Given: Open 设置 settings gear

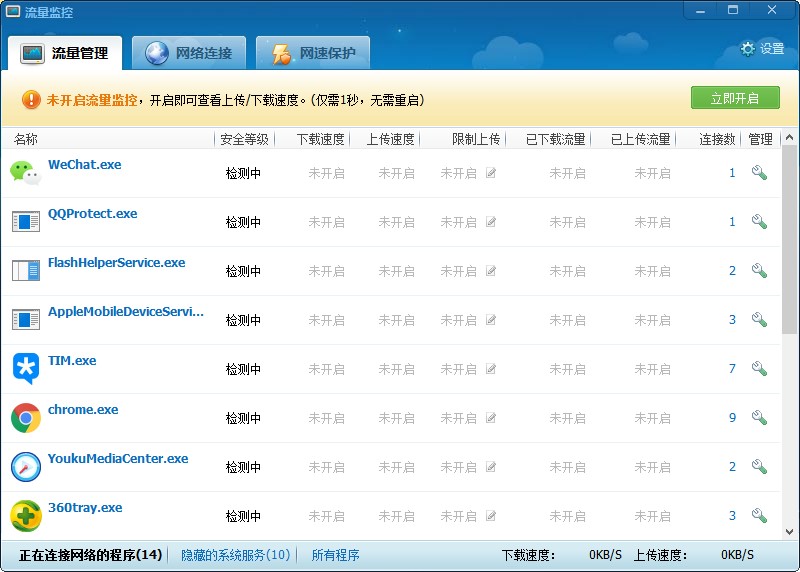Looking at the screenshot, I should (x=762, y=48).
